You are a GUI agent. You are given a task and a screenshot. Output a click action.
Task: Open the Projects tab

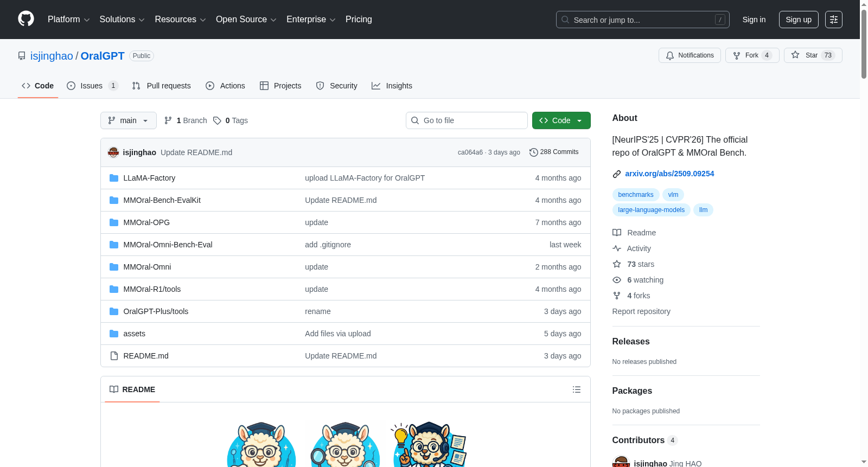coord(280,86)
